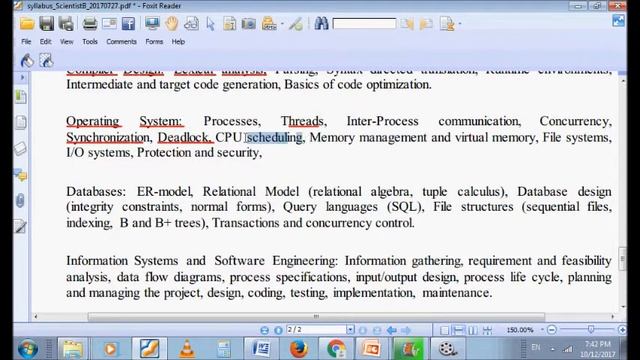
Task: Open the Windows Start button
Action: (28, 349)
